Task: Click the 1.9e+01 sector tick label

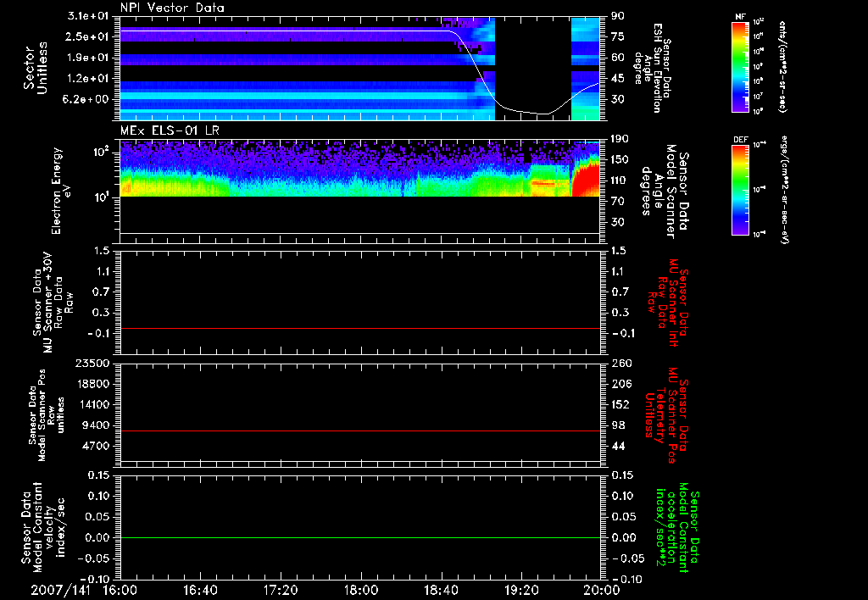Action: [x=88, y=58]
